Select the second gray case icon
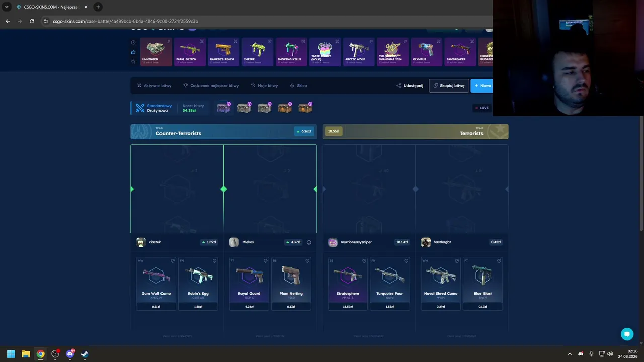Viewport: 644px width, 362px height. click(244, 108)
